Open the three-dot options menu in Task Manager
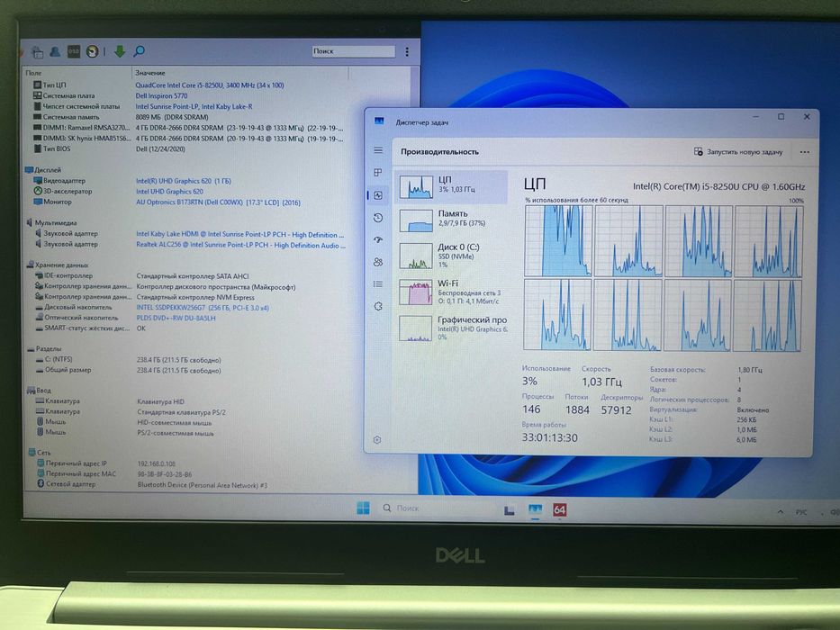 (x=805, y=152)
